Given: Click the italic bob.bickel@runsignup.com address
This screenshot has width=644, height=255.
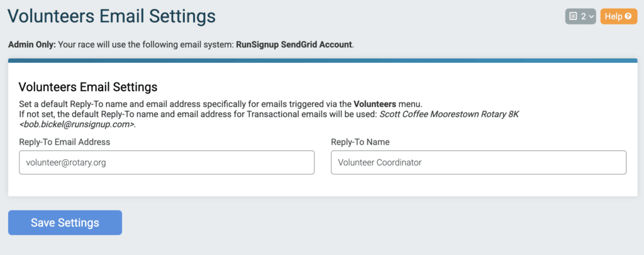Looking at the screenshot, I should pyautogui.click(x=76, y=125).
